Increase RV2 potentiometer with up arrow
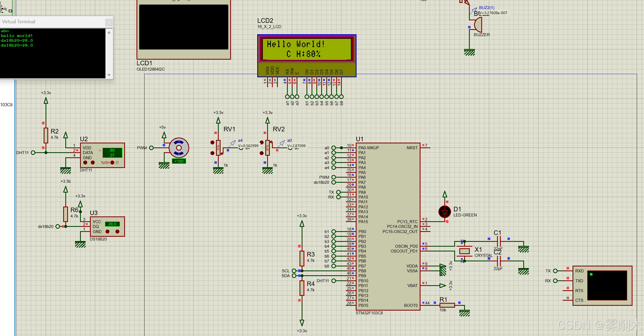 [262, 143]
